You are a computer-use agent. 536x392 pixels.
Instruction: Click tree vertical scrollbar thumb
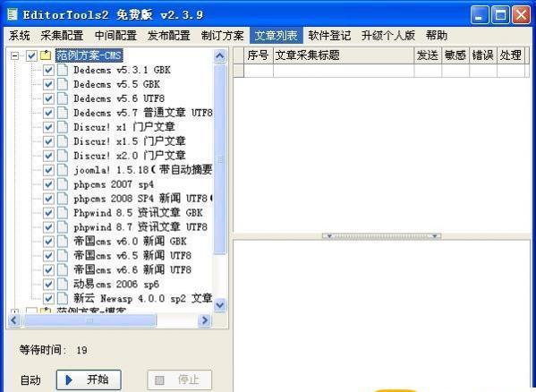coord(220,159)
